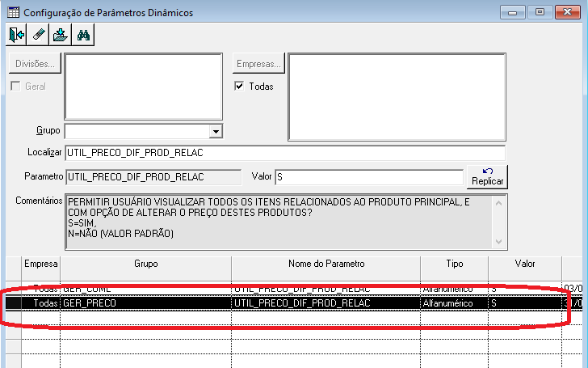Maximize the Configuração de Parâmetros window

(540, 12)
